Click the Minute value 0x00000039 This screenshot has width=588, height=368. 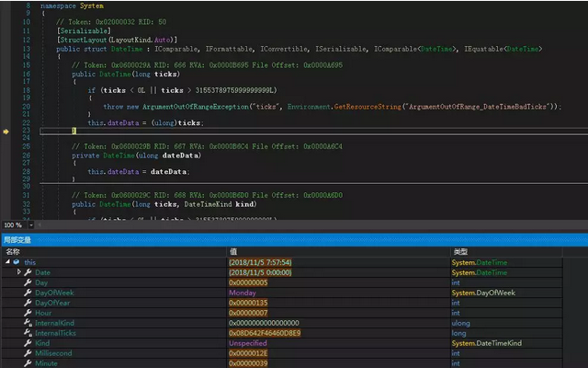pyautogui.click(x=248, y=363)
